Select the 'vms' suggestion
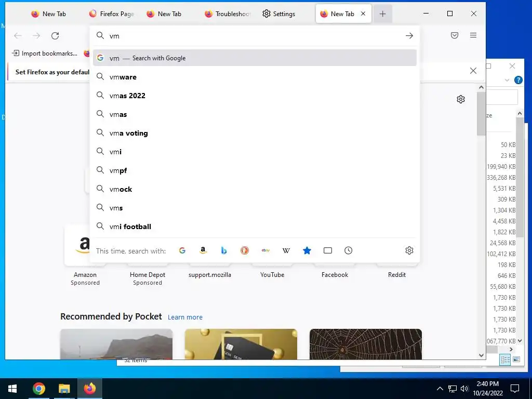This screenshot has height=399, width=532. point(255,208)
